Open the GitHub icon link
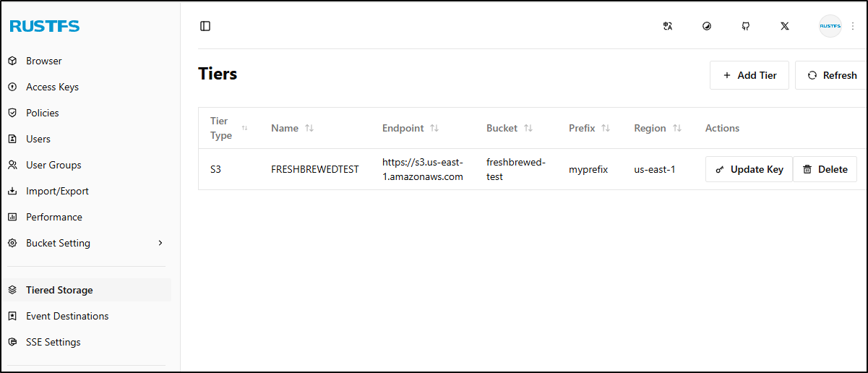 (x=746, y=26)
